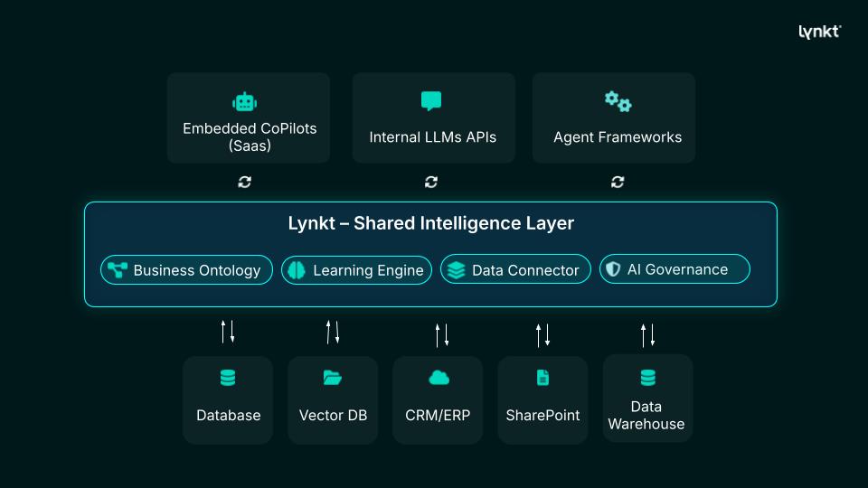This screenshot has height=488, width=868.
Task: Click the Vector DB label
Action: (333, 415)
